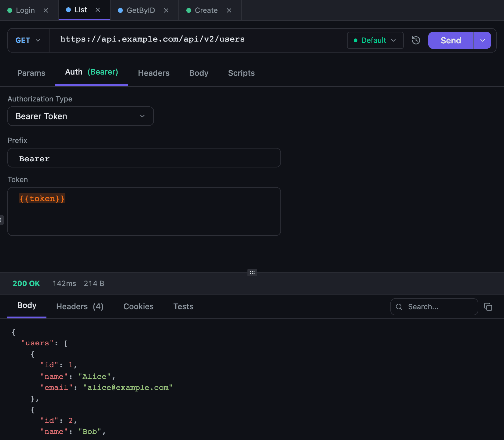The width and height of the screenshot is (504, 440).
Task: Open request history clock icon
Action: click(416, 40)
